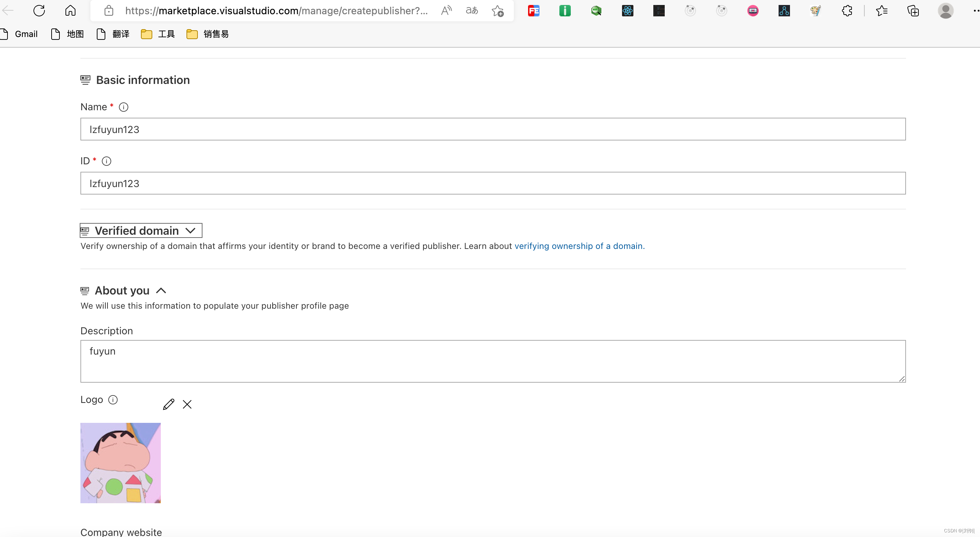This screenshot has height=537, width=980.
Task: Click the edit logo pencil icon
Action: (x=169, y=404)
